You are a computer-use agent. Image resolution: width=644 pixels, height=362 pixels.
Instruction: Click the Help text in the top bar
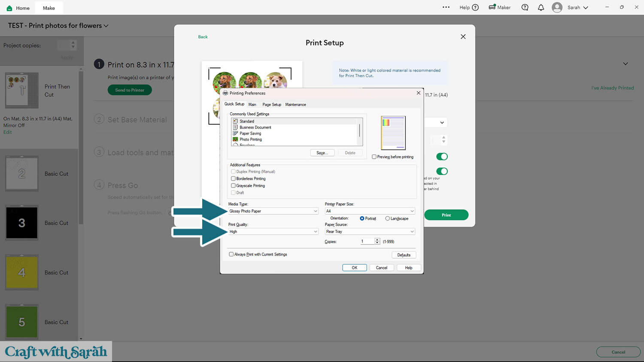point(465,7)
